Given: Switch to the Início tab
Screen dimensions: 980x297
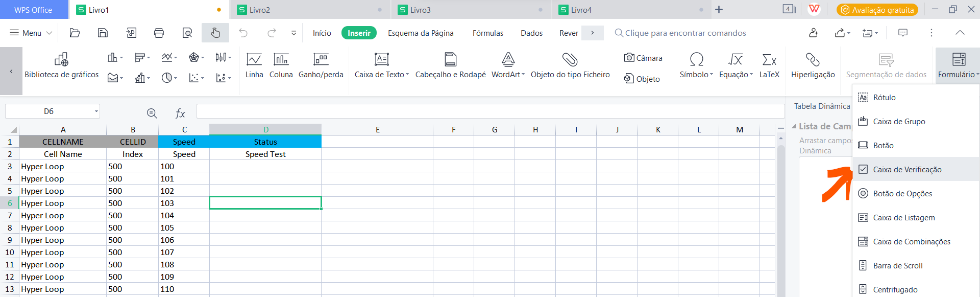Looking at the screenshot, I should [x=322, y=33].
